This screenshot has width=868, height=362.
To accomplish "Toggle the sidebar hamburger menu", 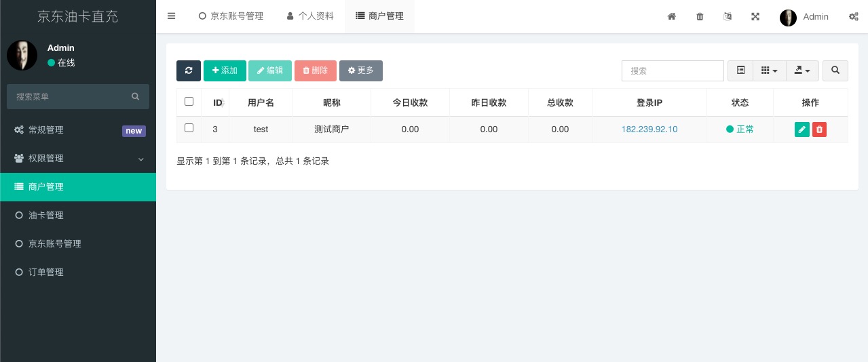I will [171, 16].
